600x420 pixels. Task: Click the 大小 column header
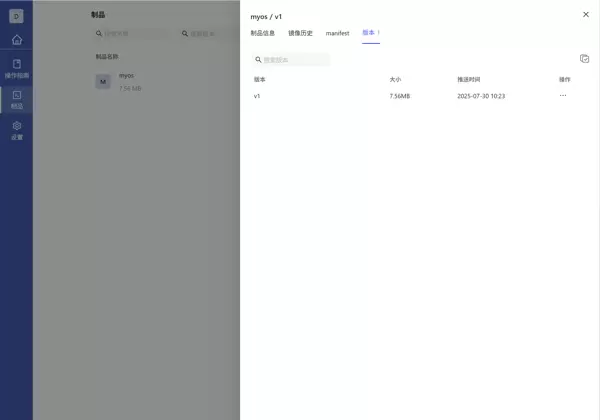(x=395, y=79)
